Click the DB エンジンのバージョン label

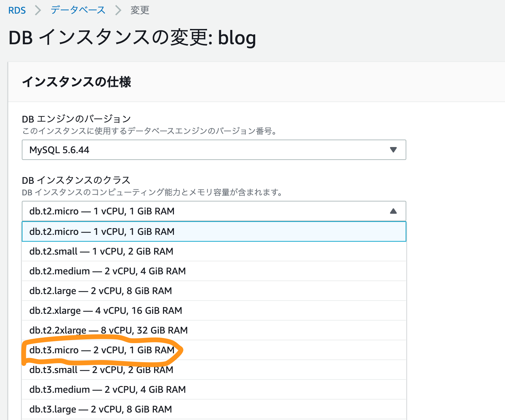[x=77, y=119]
